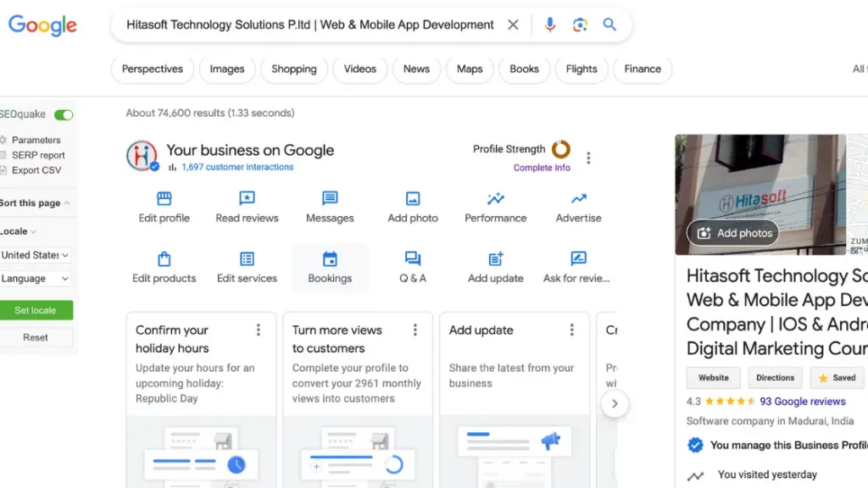Open the Edit products bag icon
This screenshot has width=868, height=488.
164,259
